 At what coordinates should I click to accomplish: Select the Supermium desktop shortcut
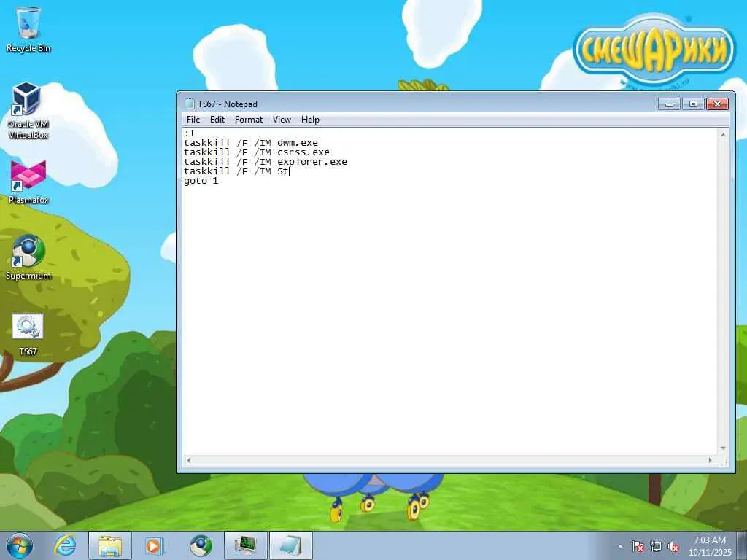(28, 257)
